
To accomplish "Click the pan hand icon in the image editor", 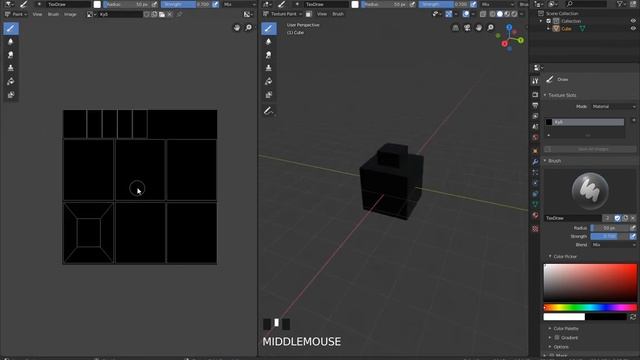I will [237, 28].
